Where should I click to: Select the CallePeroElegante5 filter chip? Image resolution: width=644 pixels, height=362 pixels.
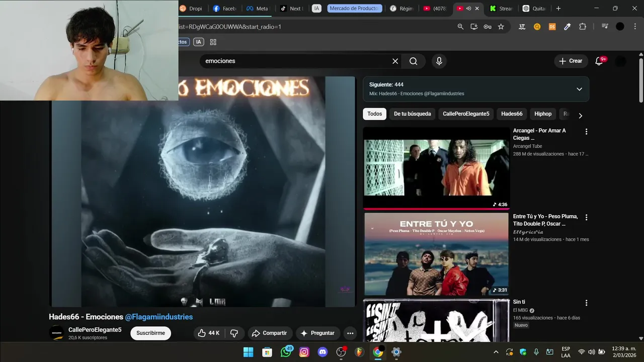pyautogui.click(x=466, y=114)
